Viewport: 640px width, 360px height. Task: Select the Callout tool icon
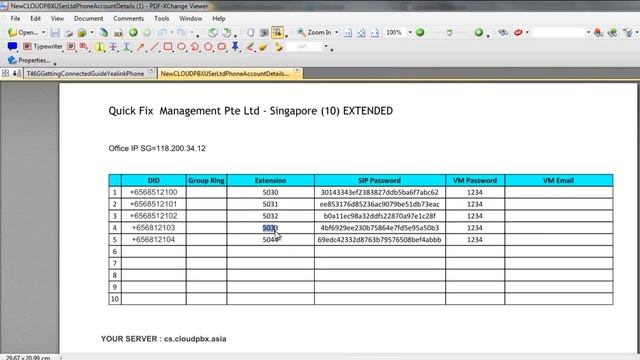pyautogui.click(x=84, y=47)
